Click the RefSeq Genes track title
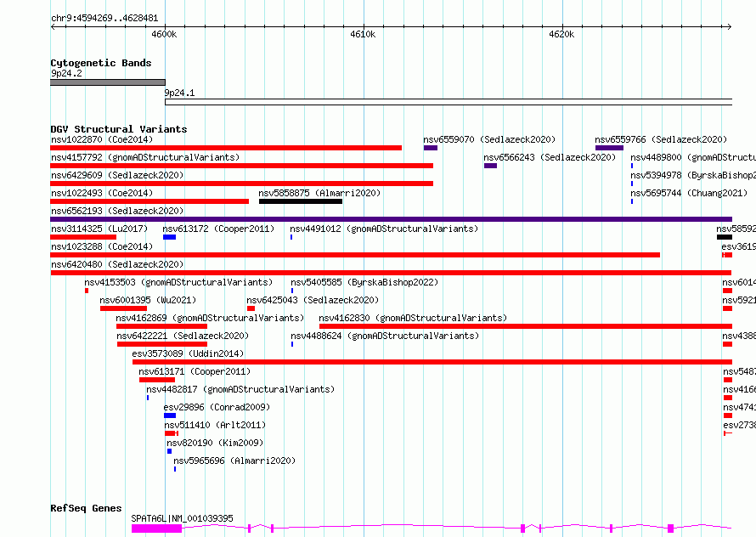The image size is (756, 537). pos(86,508)
